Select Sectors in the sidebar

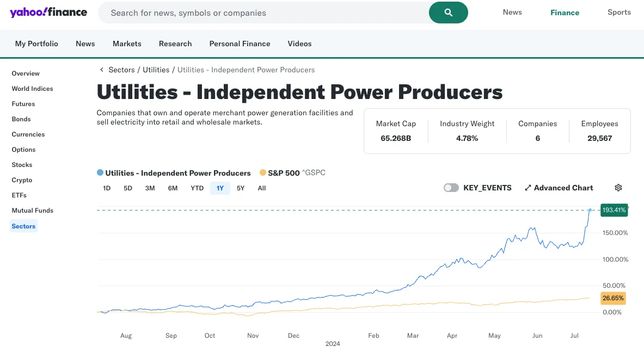pyautogui.click(x=23, y=226)
